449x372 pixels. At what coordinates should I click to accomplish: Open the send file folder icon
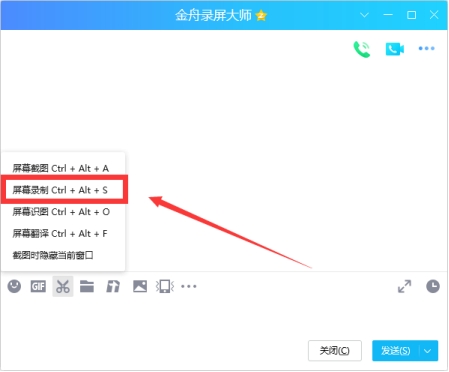point(87,286)
